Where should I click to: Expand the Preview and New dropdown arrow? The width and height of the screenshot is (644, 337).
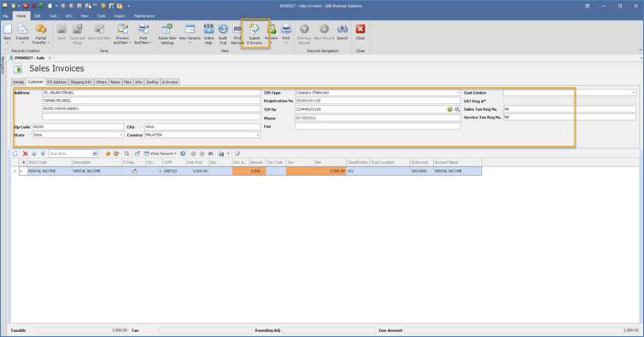[130, 43]
